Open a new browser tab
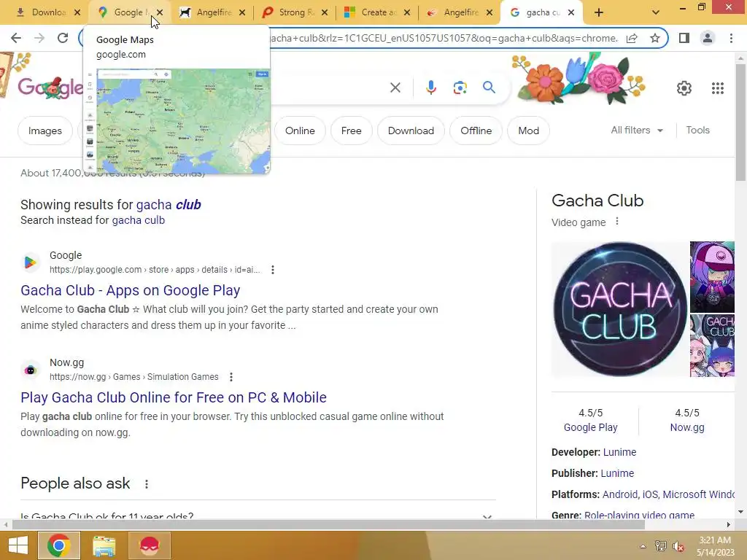The width and height of the screenshot is (747, 560). tap(599, 13)
